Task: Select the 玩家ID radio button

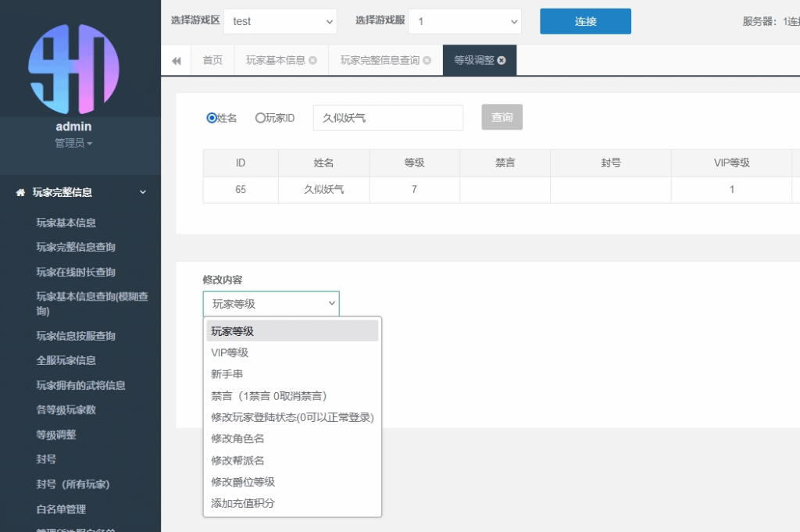Action: point(261,118)
